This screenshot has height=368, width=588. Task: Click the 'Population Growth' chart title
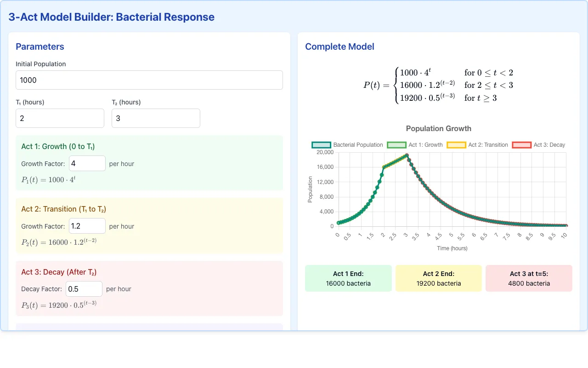[x=439, y=128]
